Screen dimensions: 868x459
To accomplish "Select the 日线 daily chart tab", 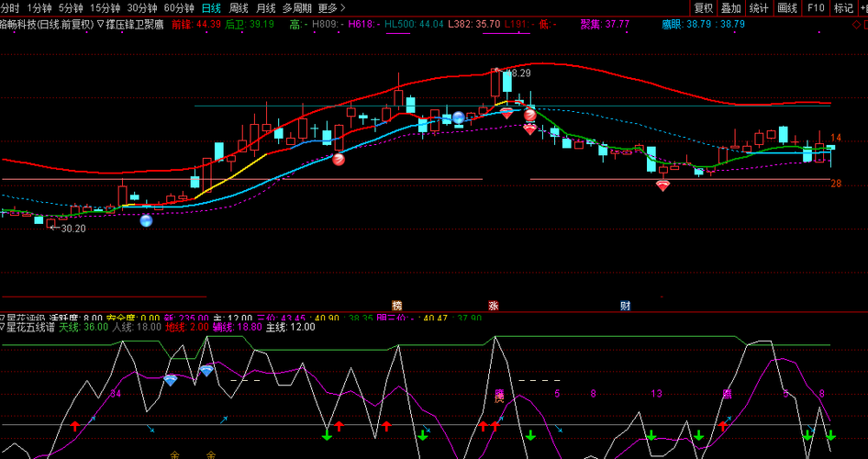I will pyautogui.click(x=211, y=8).
